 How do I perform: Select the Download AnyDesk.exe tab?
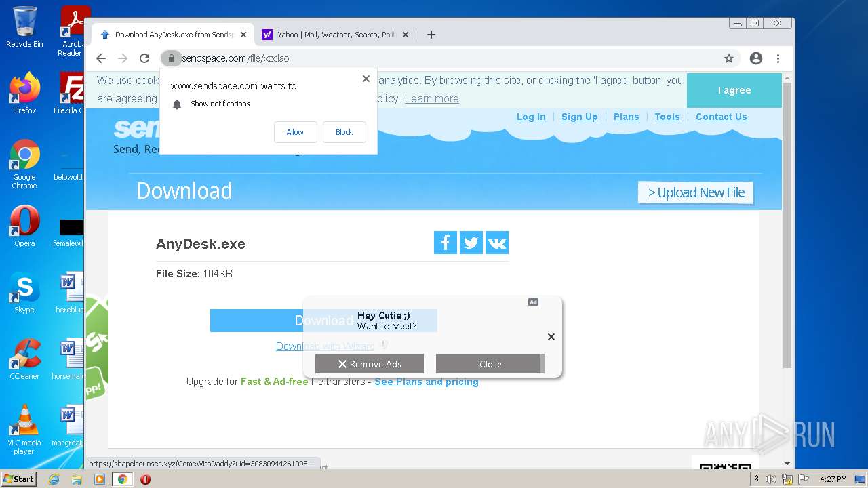tap(174, 35)
